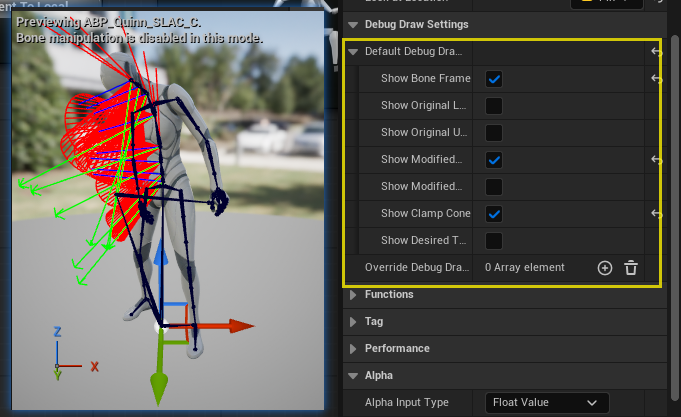
Task: Enable the Show Desired T... checkbox
Action: 494,241
